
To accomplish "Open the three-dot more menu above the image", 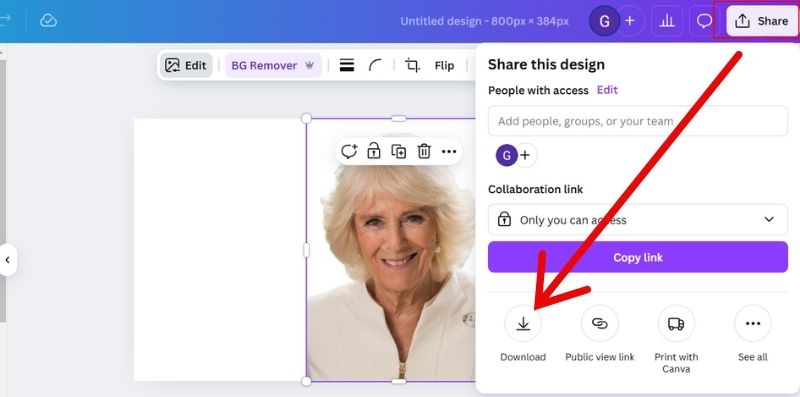I will click(x=449, y=152).
